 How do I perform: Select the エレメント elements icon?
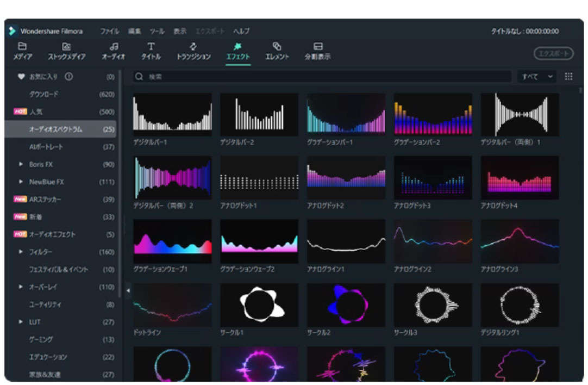(x=277, y=47)
